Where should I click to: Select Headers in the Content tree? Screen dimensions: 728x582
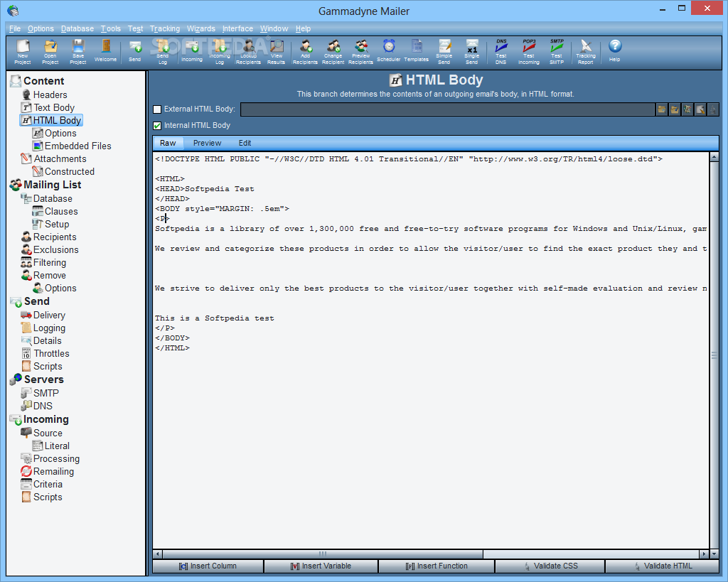(x=45, y=95)
